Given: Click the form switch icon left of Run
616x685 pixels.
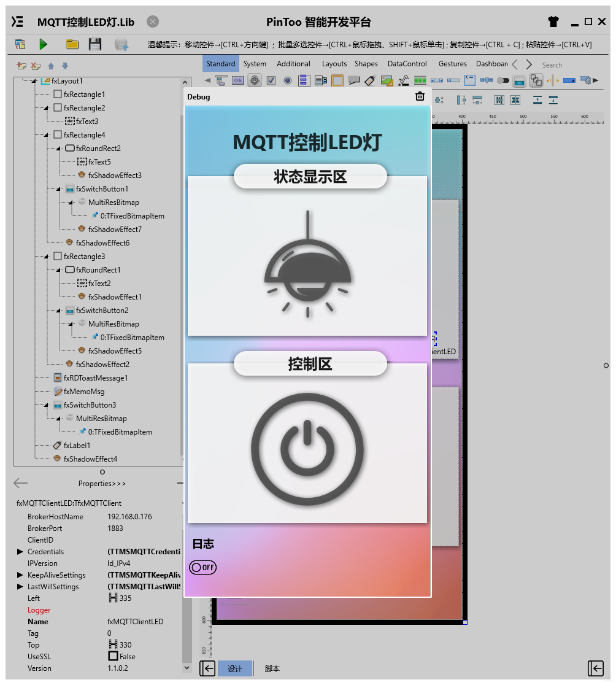Looking at the screenshot, I should coord(20,44).
